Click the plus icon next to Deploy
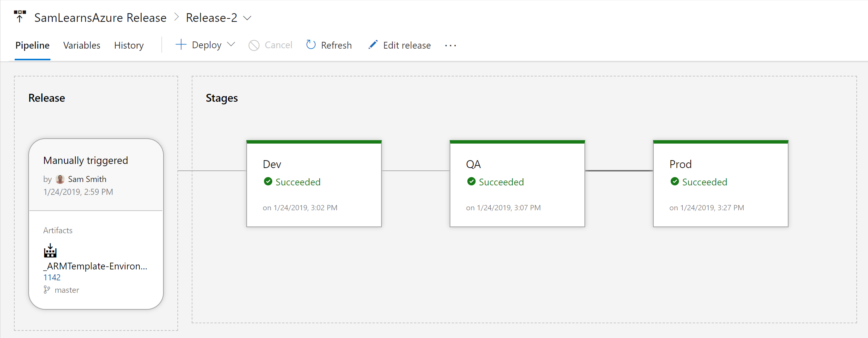This screenshot has width=868, height=338. [181, 45]
